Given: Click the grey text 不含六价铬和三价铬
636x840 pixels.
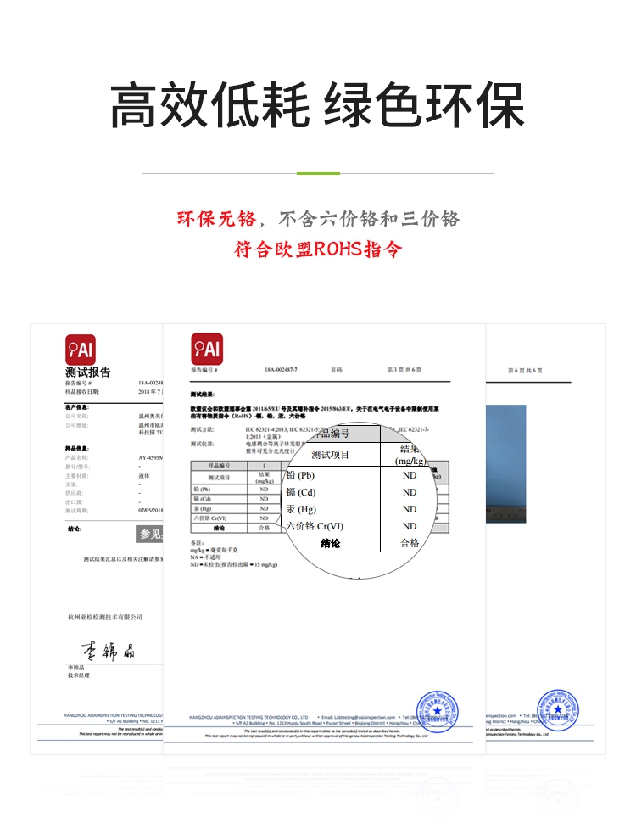Looking at the screenshot, I should click(369, 219).
